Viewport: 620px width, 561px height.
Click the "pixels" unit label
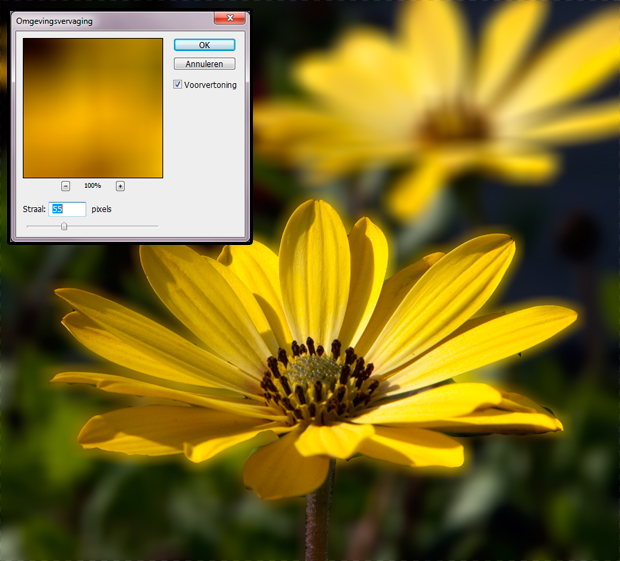point(101,209)
